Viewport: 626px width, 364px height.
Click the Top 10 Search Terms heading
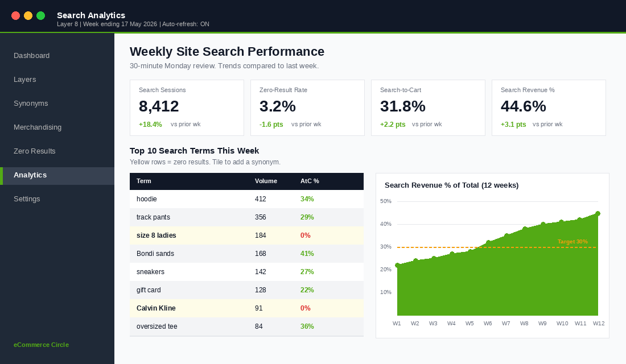tap(195, 151)
